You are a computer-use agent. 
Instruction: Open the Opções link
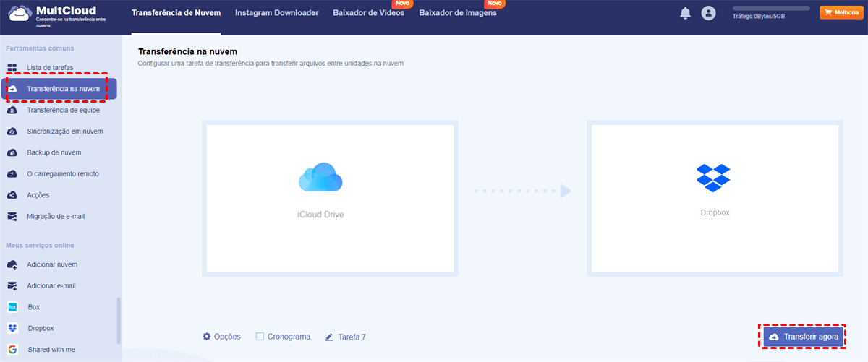click(x=227, y=337)
